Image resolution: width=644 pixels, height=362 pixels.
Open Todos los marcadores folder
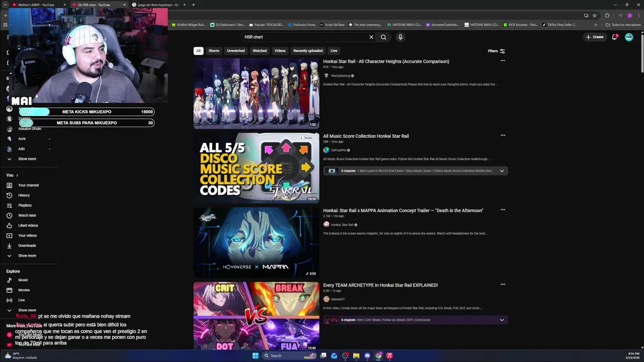pyautogui.click(x=623, y=25)
